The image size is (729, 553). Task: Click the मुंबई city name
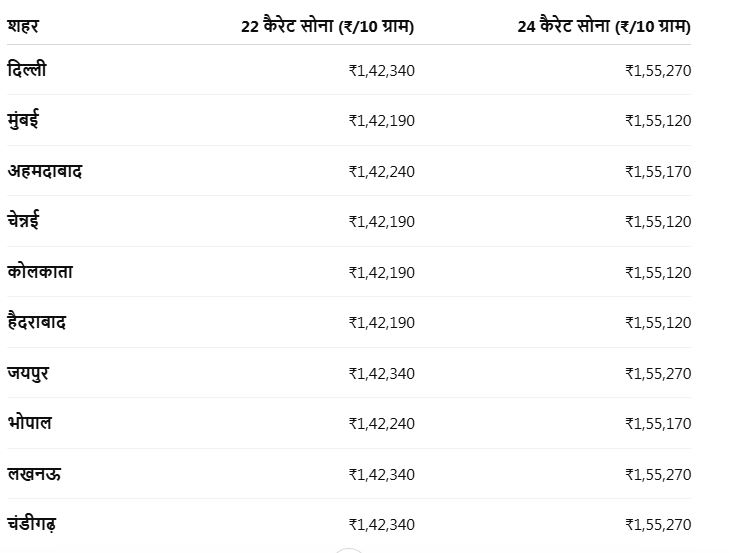pyautogui.click(x=23, y=120)
